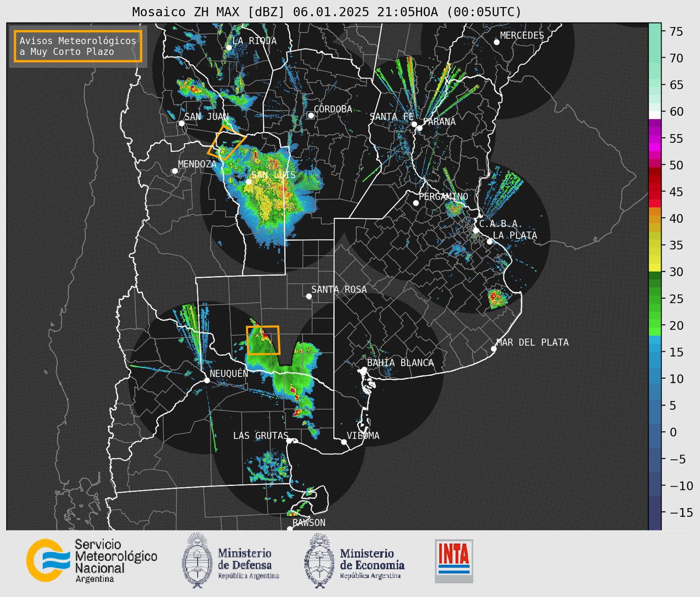Click the San Juan city marker
700x597 pixels.
(181, 123)
